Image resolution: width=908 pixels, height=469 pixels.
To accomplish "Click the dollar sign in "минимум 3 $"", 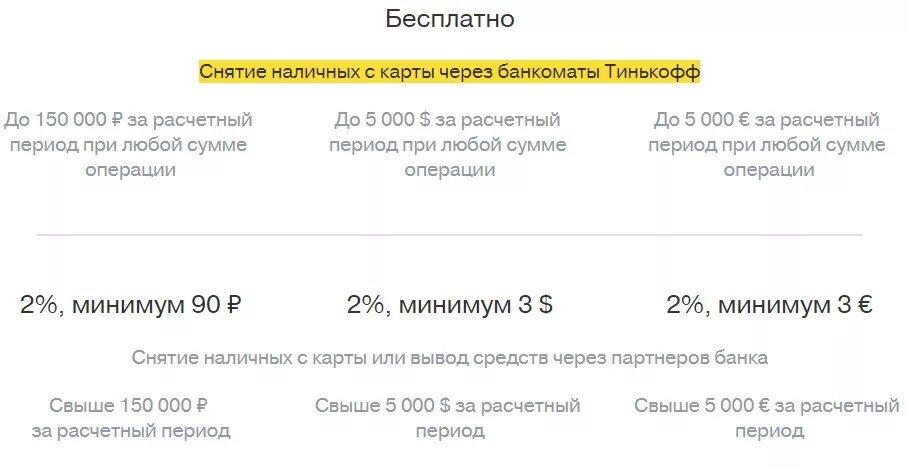I will (x=545, y=305).
